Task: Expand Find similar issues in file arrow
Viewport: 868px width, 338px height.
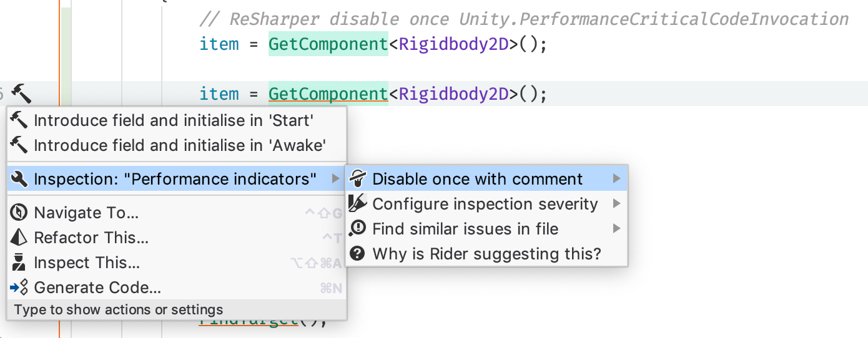Action: [617, 229]
